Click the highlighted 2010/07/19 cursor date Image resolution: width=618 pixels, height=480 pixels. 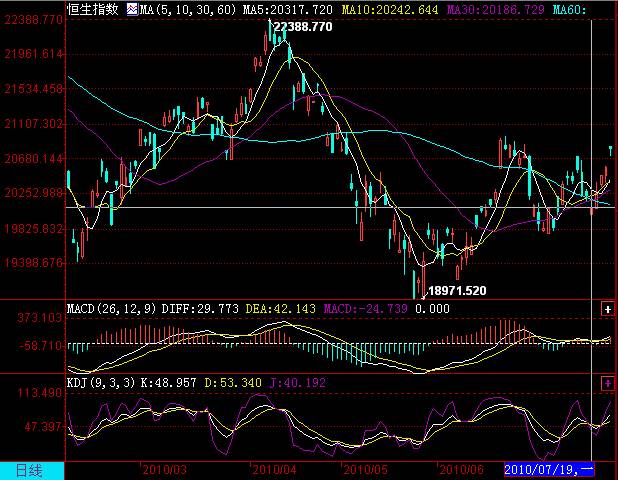point(549,470)
